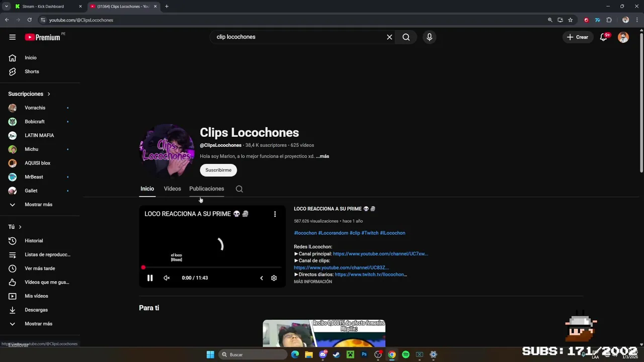Screen dimensions: 644x362
Task: Click the Chrome zoom magnifier icon
Action: pos(550,20)
